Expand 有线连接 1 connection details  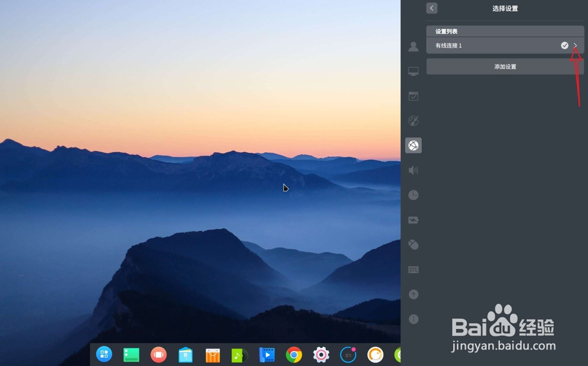tap(575, 45)
